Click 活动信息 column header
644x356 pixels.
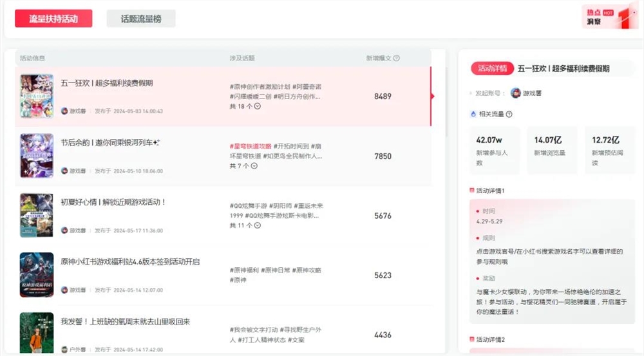point(32,59)
